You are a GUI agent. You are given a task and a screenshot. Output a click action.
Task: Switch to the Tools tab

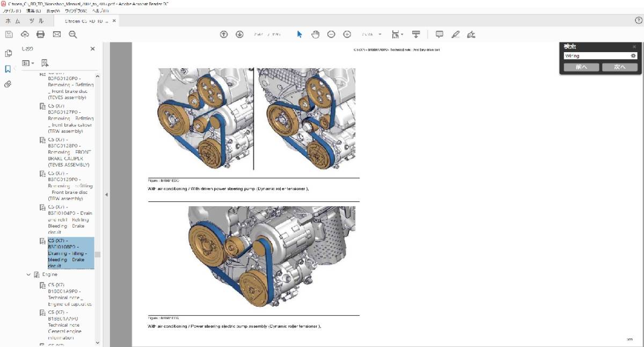[36, 21]
